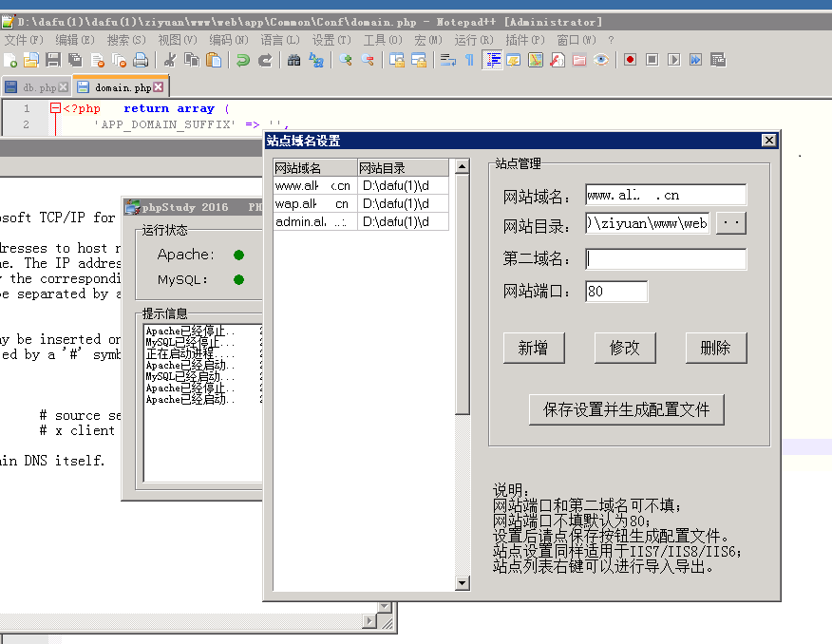Click the 网站目录 column header

[x=403, y=168]
